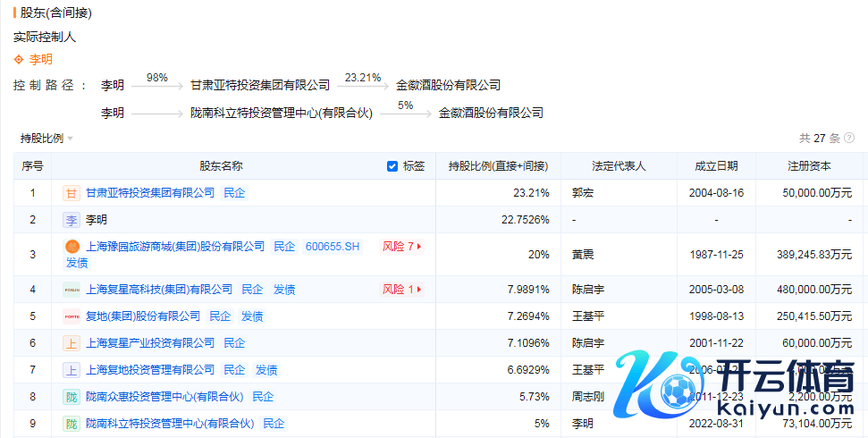Click the 民企 tag next to 复地(集团)股份有限公司
This screenshot has width=868, height=438.
pyautogui.click(x=220, y=316)
